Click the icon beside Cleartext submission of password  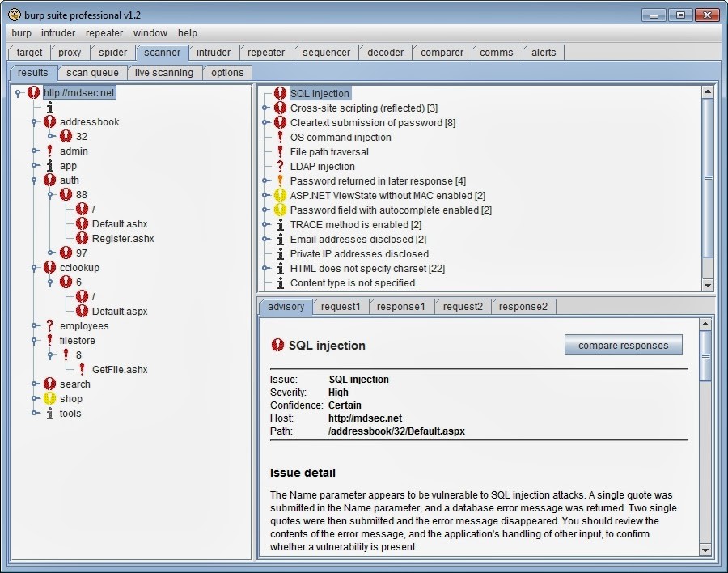[280, 122]
